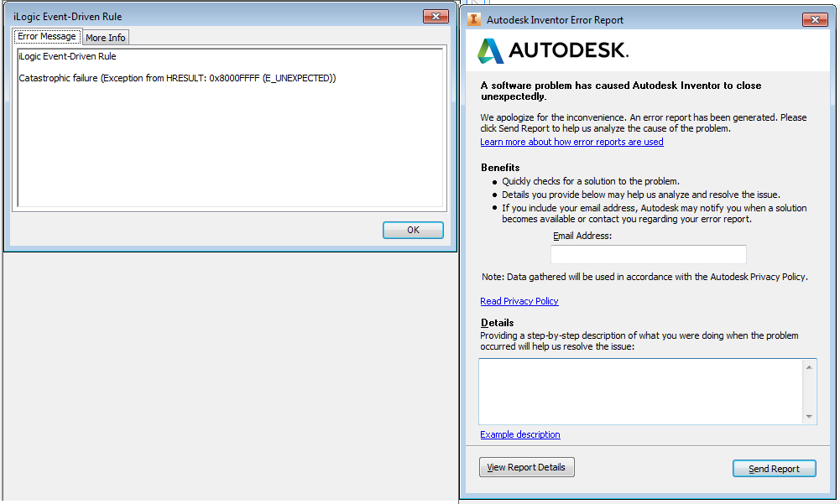Viewport: 840px width, 504px height.
Task: Close the Autodesk Inventor Error Report window
Action: click(814, 19)
